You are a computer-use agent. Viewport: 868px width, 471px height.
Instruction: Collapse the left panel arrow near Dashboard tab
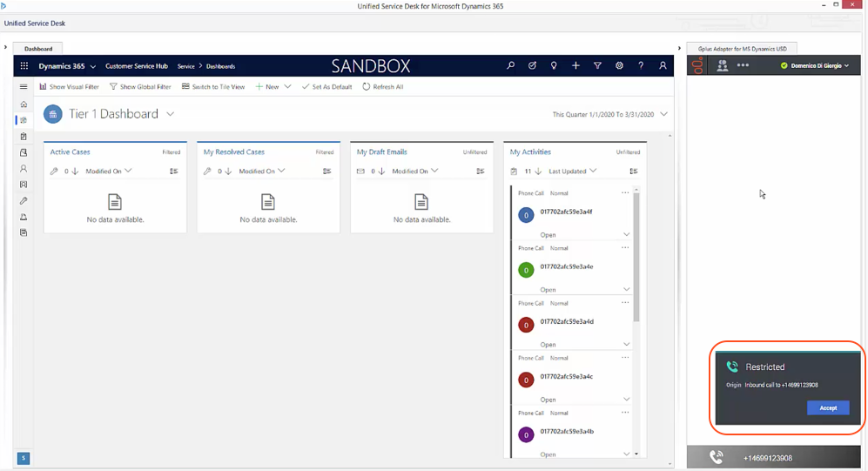click(x=5, y=48)
